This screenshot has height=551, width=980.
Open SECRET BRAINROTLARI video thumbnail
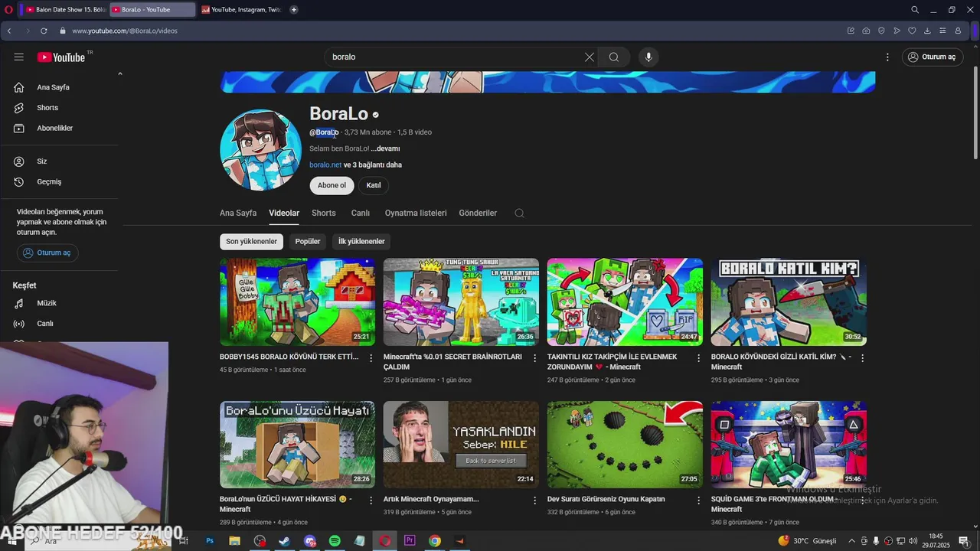[x=461, y=302]
